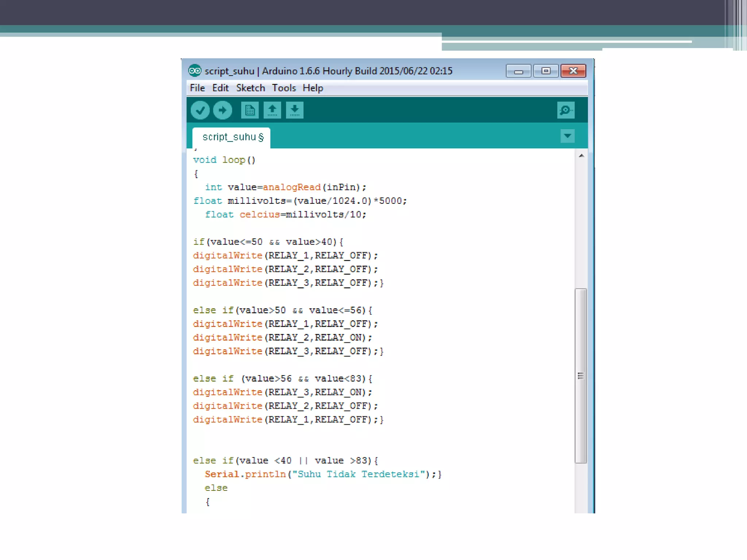The height and width of the screenshot is (560, 747).
Task: Open the File menu
Action: tap(197, 88)
